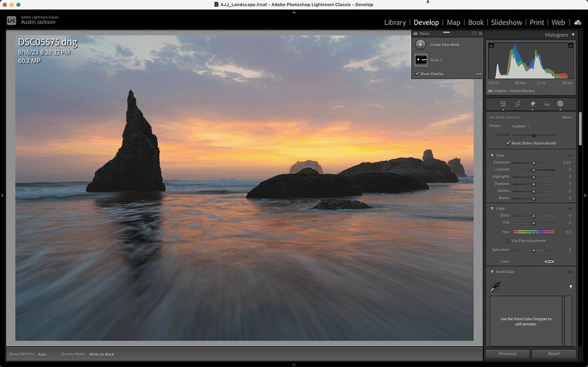Collapse the Histogram panel
Screen dimensions: 588x367
(x=573, y=35)
